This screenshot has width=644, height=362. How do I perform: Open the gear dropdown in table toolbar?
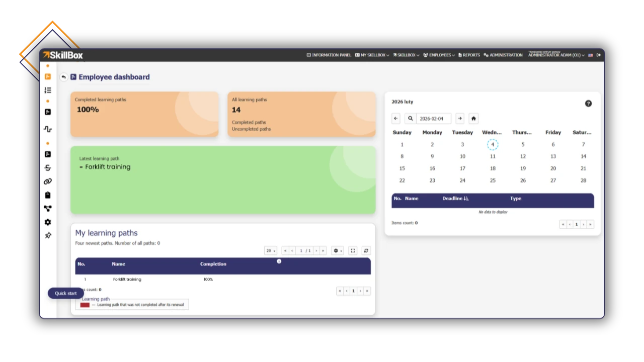tap(337, 250)
